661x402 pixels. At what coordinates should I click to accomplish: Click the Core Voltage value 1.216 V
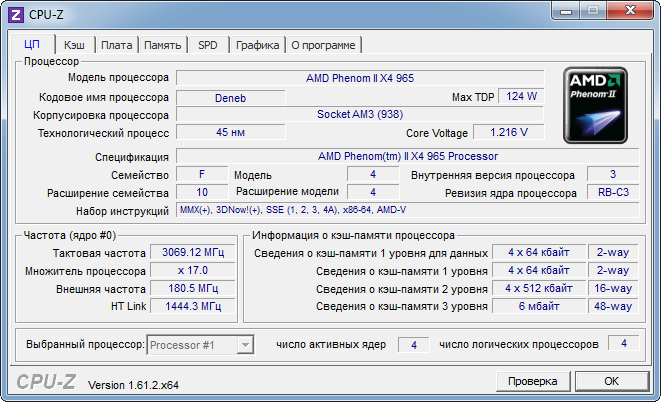pos(508,132)
